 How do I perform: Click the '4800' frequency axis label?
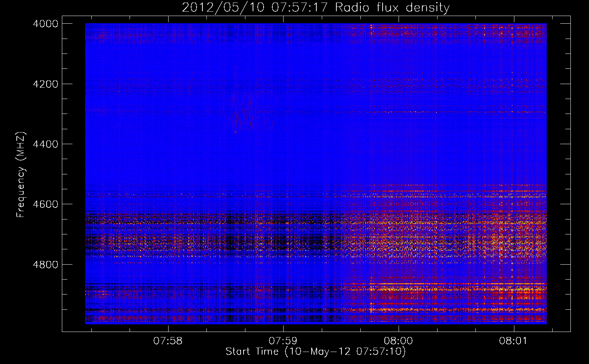(x=46, y=265)
